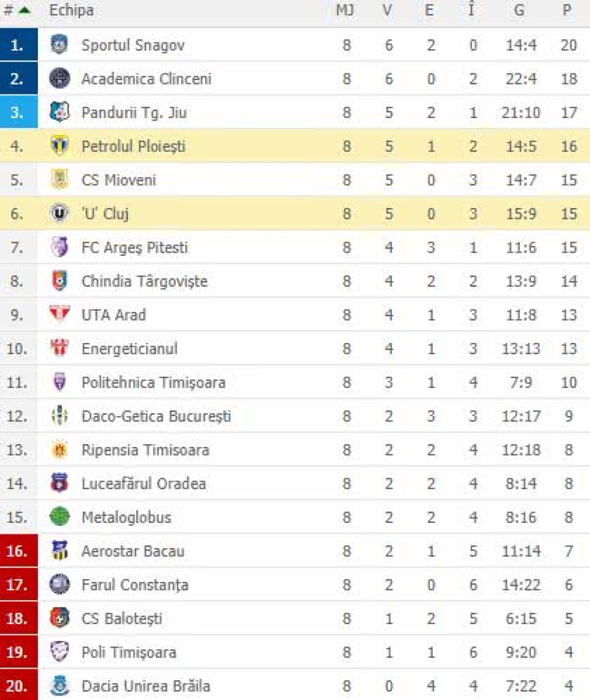Viewport: 590px width, 700px height.
Task: Click the Sportul Snagov club crest
Action: pyautogui.click(x=59, y=45)
